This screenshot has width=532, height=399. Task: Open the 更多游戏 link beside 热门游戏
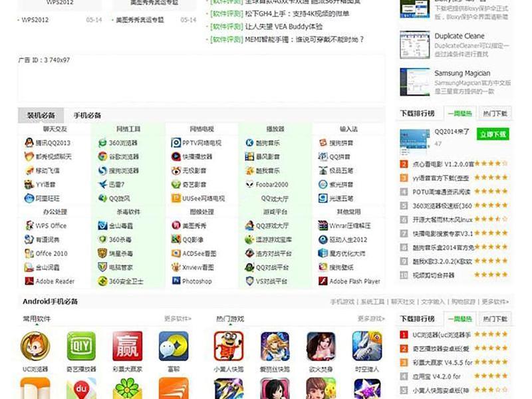[x=371, y=319]
